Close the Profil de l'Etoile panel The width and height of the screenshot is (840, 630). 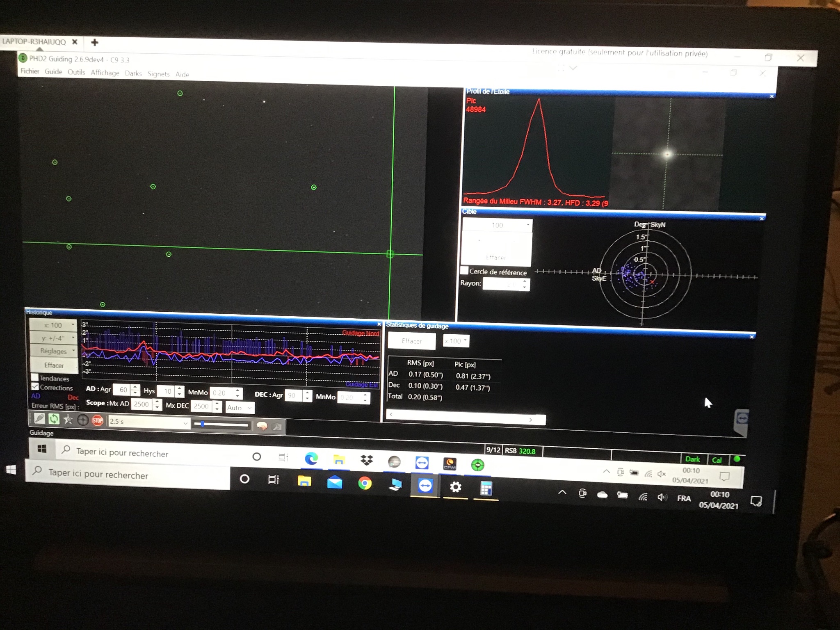pos(772,96)
